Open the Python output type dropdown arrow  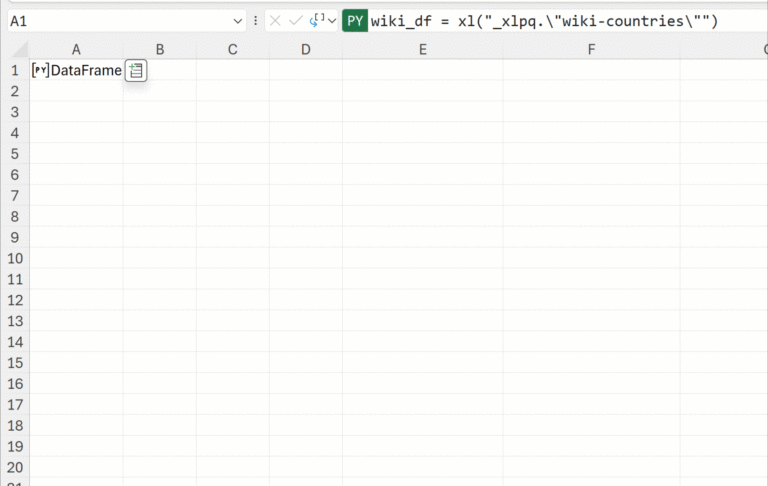click(332, 21)
